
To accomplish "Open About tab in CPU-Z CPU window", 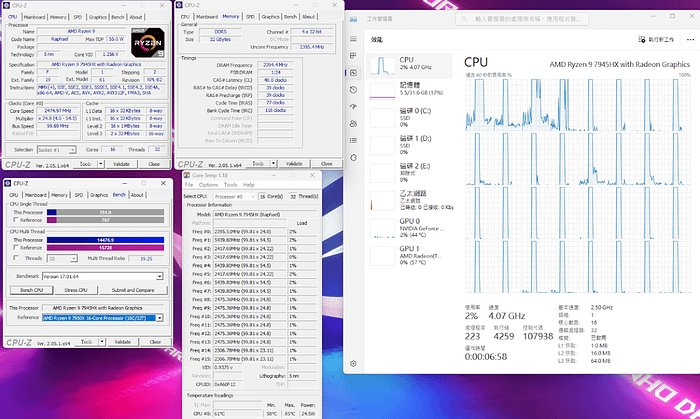I will coord(136,17).
